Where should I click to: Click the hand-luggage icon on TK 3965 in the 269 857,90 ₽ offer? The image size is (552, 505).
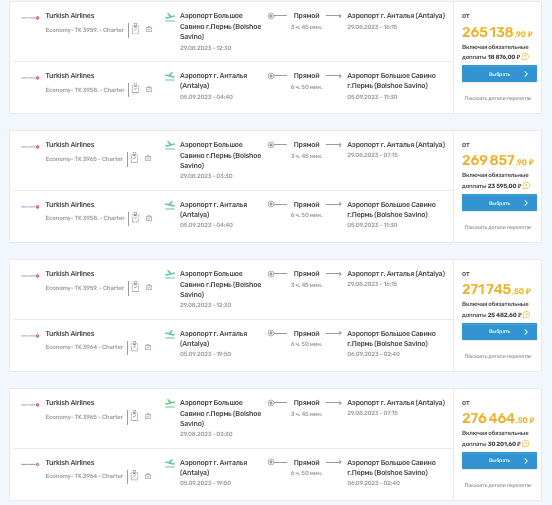tap(148, 158)
